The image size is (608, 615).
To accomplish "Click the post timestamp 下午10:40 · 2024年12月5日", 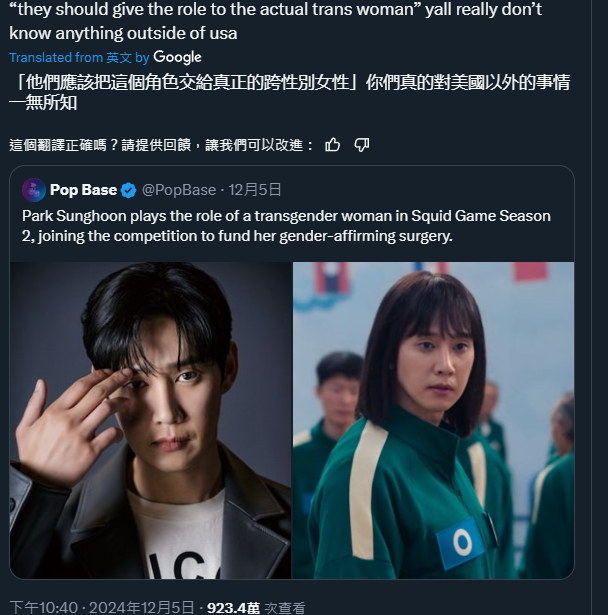I will 102,608.
